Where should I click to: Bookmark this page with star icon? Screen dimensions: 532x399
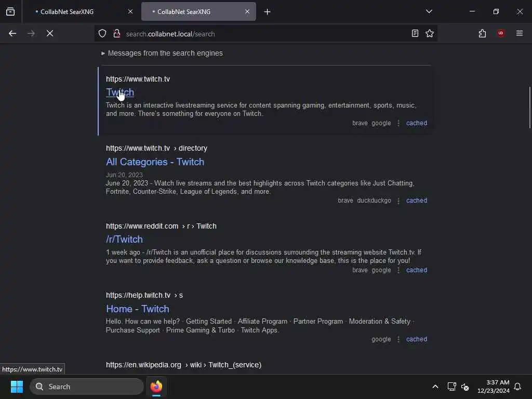pyautogui.click(x=430, y=33)
